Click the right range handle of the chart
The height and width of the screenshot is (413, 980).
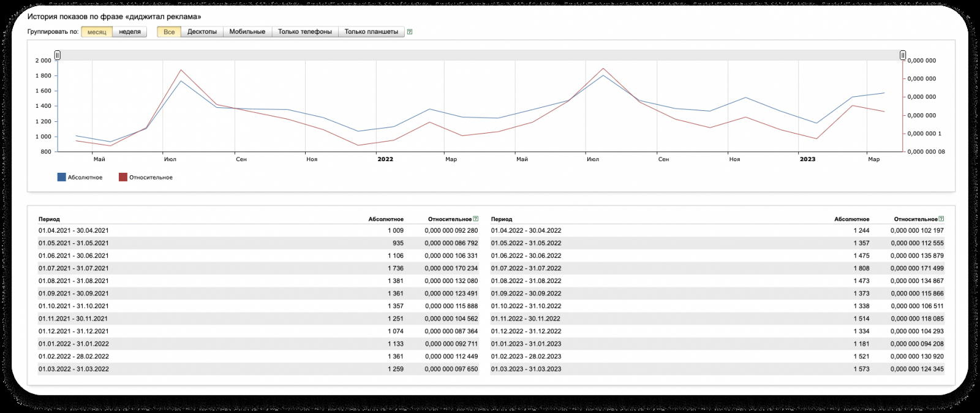903,55
